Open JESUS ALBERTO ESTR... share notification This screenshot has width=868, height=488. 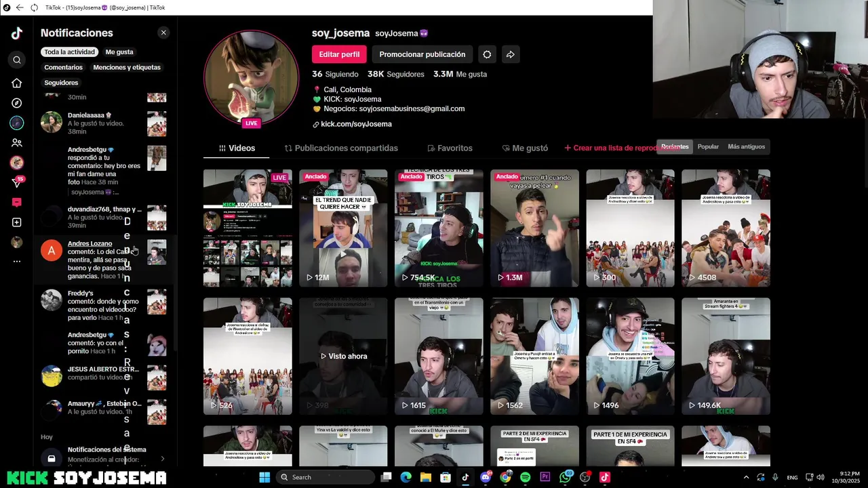pyautogui.click(x=104, y=377)
